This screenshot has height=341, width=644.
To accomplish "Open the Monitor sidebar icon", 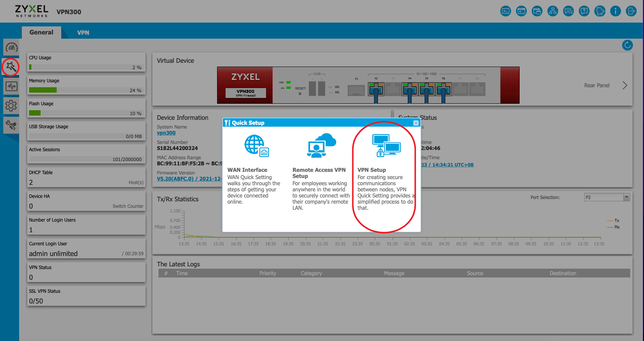I will (11, 86).
